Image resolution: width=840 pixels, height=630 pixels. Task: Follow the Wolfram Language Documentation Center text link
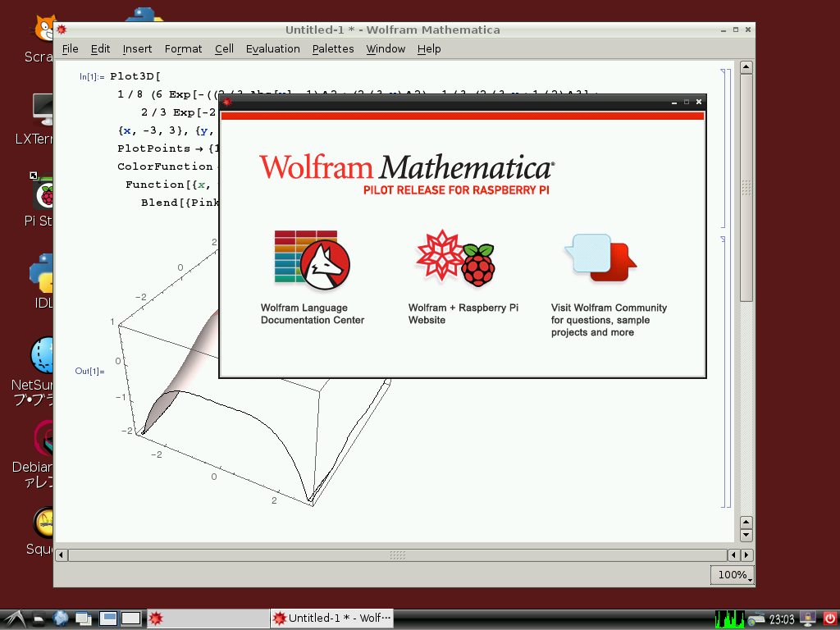(x=313, y=314)
